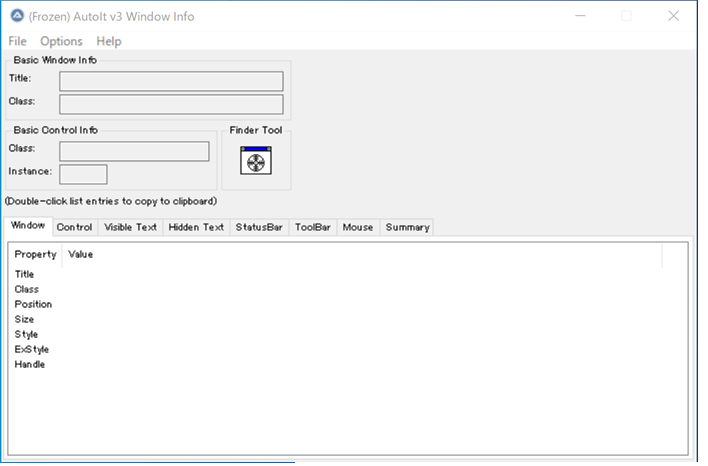
Task: Click the Finder Tool crosshair icon
Action: point(256,160)
